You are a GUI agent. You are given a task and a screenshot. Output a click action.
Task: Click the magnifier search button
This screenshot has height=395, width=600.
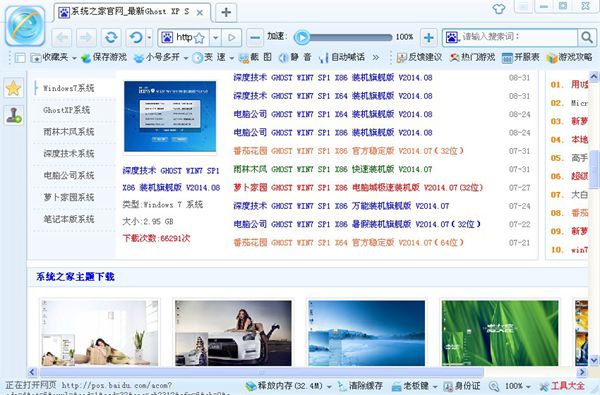pos(587,37)
